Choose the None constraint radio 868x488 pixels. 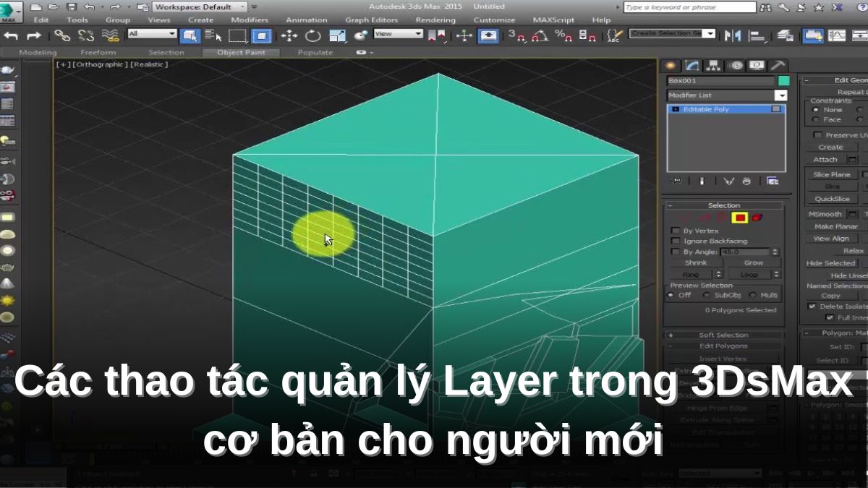(816, 110)
